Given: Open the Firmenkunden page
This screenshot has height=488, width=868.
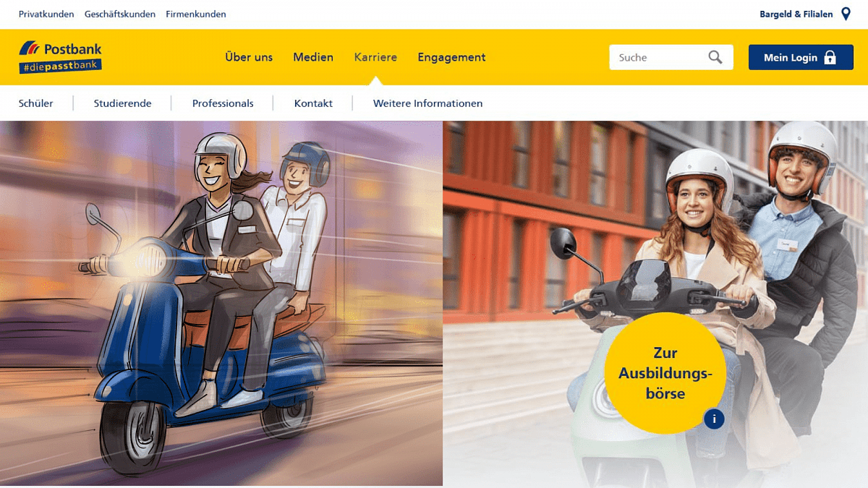Looking at the screenshot, I should pos(195,14).
